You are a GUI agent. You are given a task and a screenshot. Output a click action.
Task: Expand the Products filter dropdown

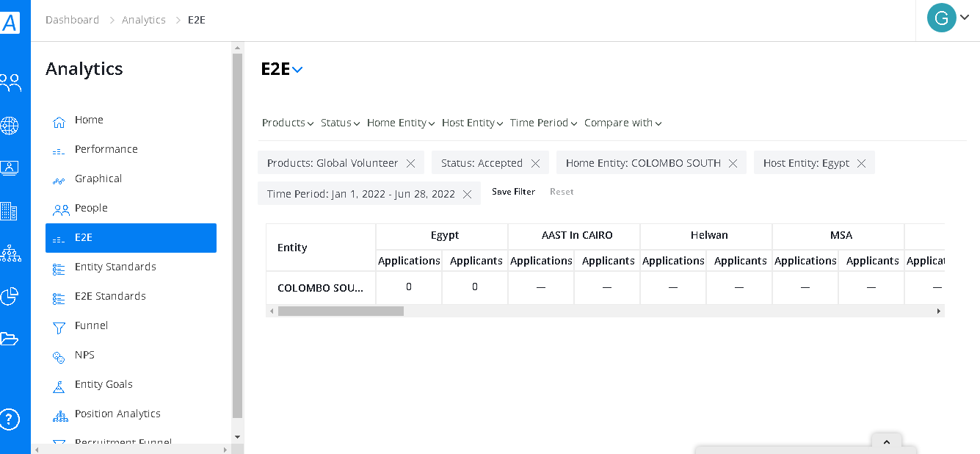coord(288,123)
